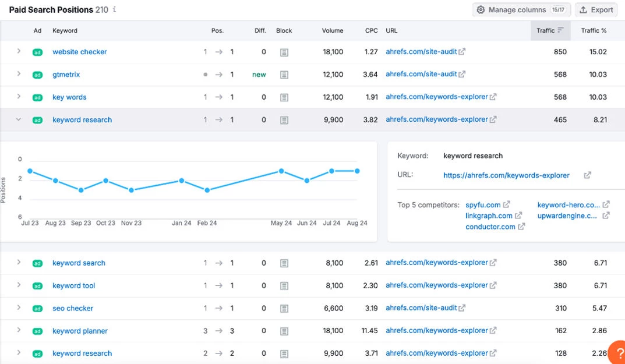The height and width of the screenshot is (364, 625).
Task: Open external link icon next to linkgraph.com
Action: (518, 215)
